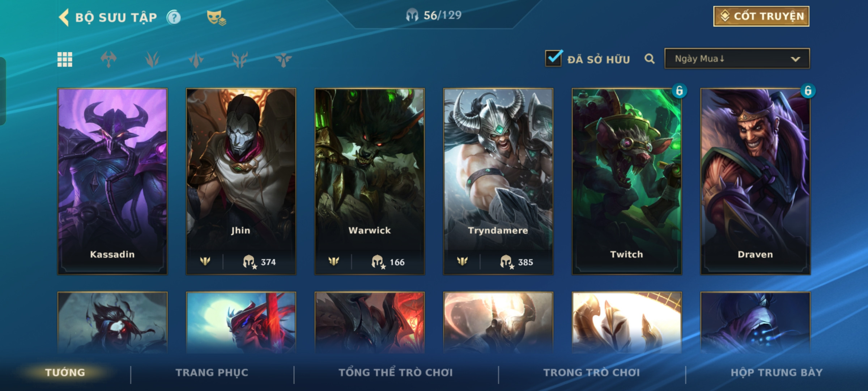Select the Kassadin champion card

coord(112,181)
